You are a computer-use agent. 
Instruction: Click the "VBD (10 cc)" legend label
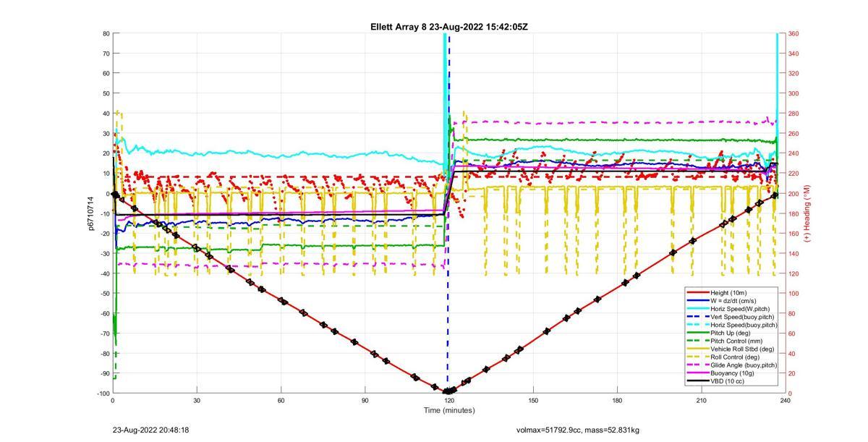tap(728, 381)
